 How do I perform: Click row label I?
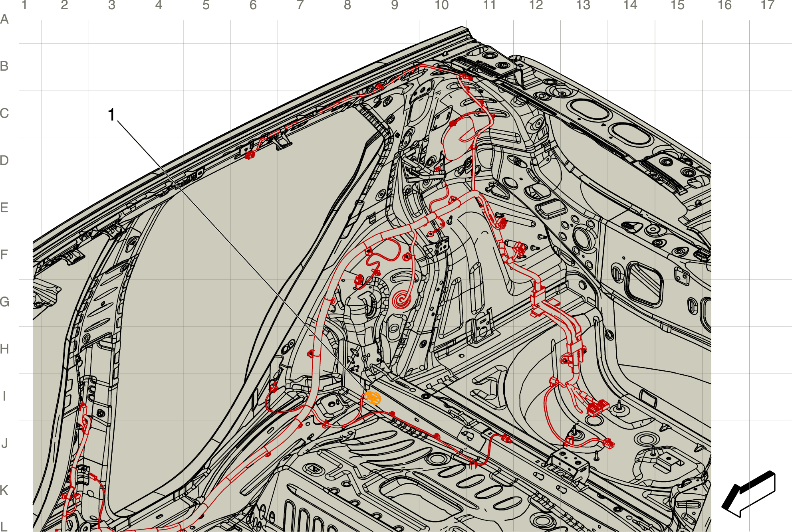[4, 396]
